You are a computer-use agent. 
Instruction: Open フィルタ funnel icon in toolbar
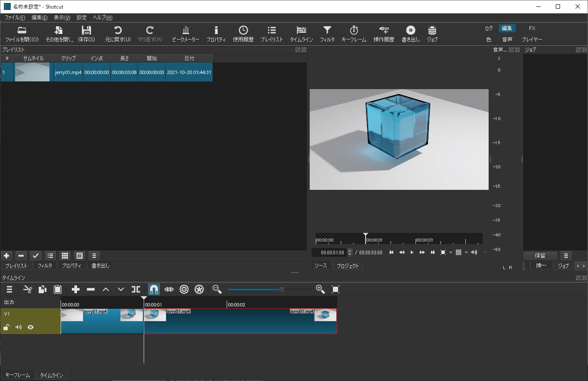click(x=327, y=34)
